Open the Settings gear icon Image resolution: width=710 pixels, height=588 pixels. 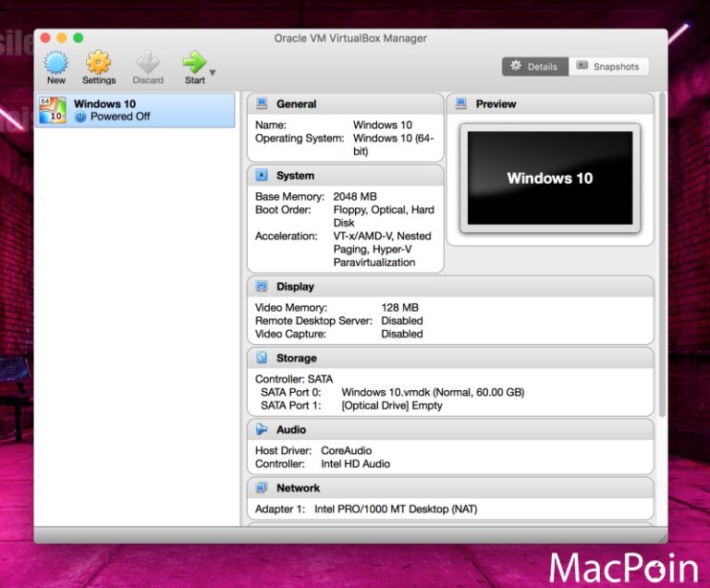tap(98, 63)
